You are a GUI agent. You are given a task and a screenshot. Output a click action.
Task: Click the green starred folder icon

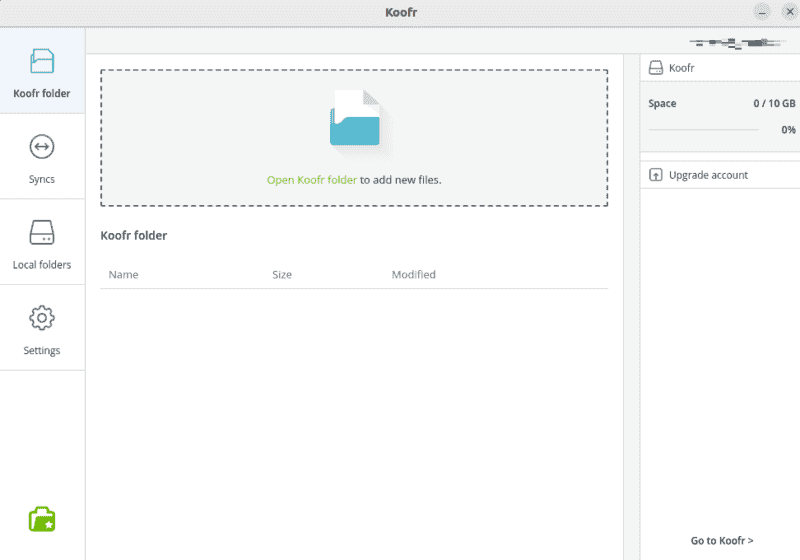click(42, 519)
